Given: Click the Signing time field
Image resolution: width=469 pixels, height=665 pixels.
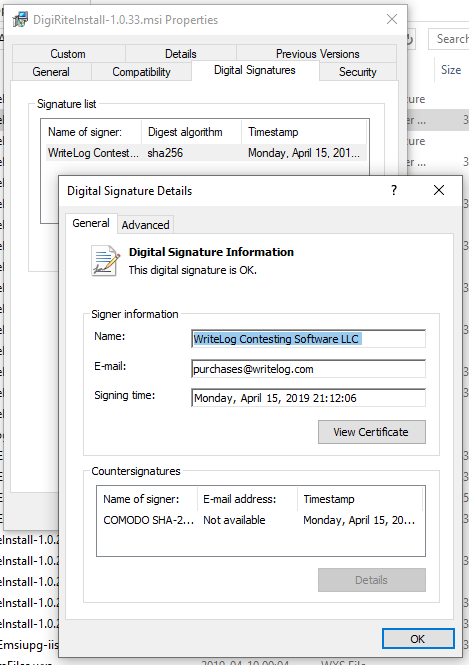Looking at the screenshot, I should pos(308,398).
